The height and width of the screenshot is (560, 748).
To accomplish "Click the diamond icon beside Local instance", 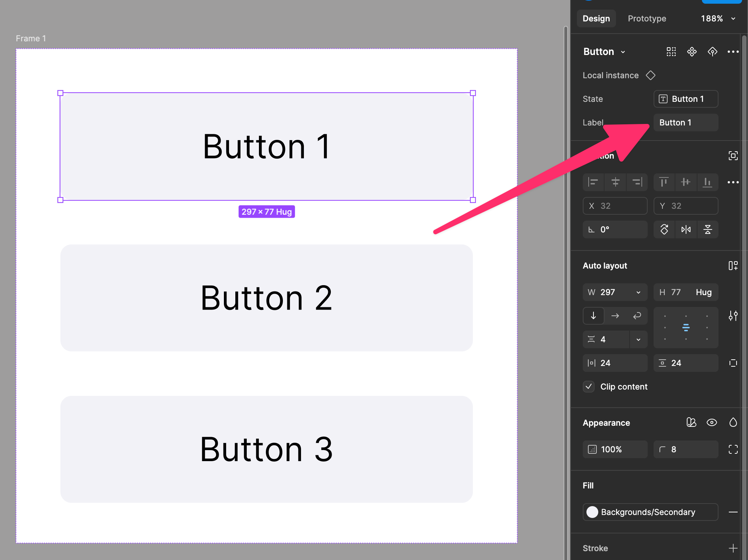I will (x=651, y=75).
